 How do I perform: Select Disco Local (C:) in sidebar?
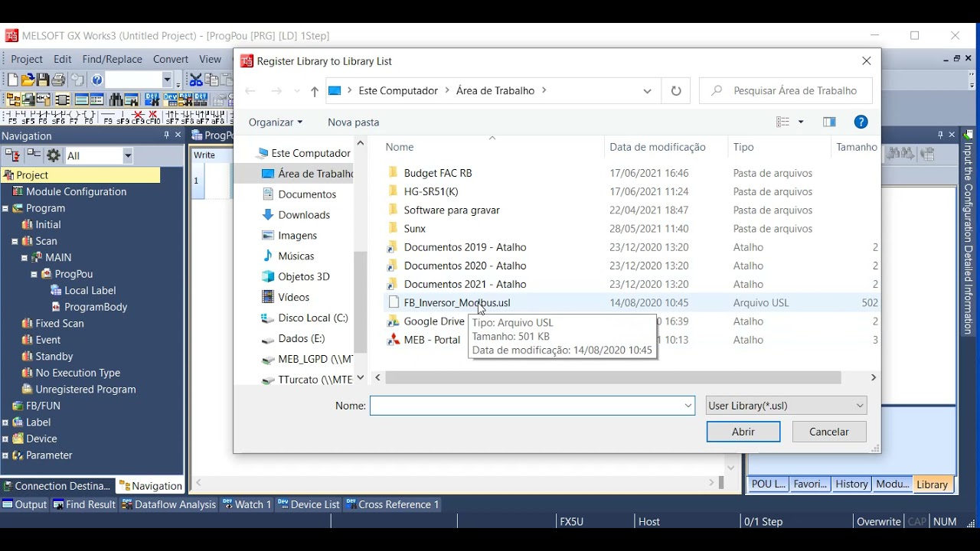click(305, 318)
